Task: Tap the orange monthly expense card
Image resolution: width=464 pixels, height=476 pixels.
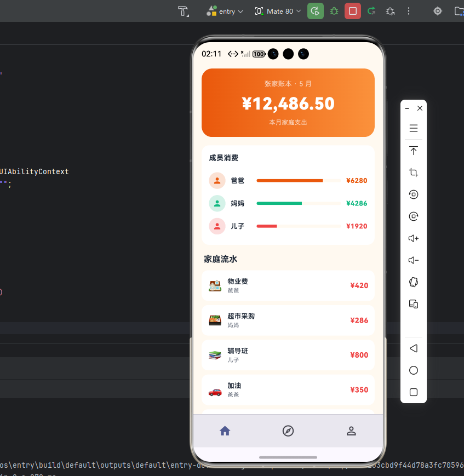Action: [x=288, y=102]
